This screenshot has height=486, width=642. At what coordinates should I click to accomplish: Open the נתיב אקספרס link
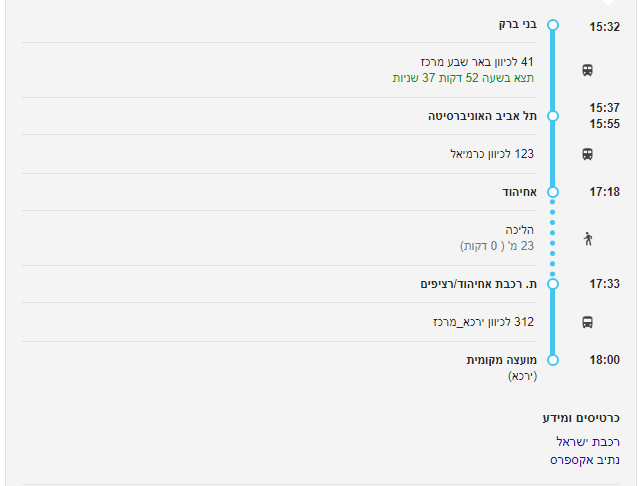coord(585,460)
